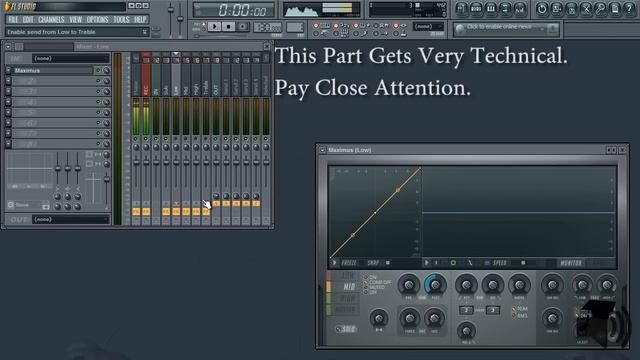Click the blue POST gain knob in Maximus
This screenshot has height=360, width=640.
(435, 285)
